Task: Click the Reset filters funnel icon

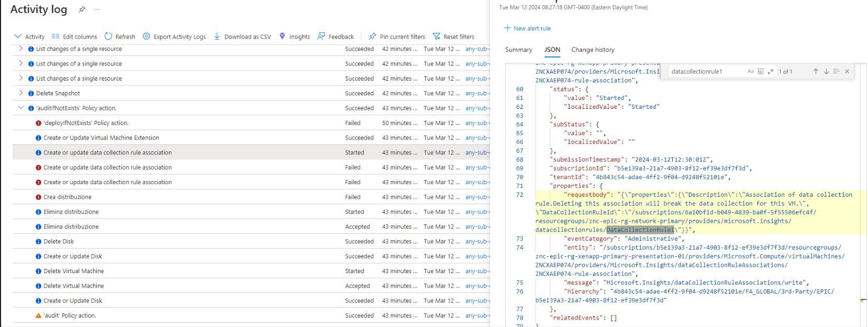Action: tap(436, 36)
